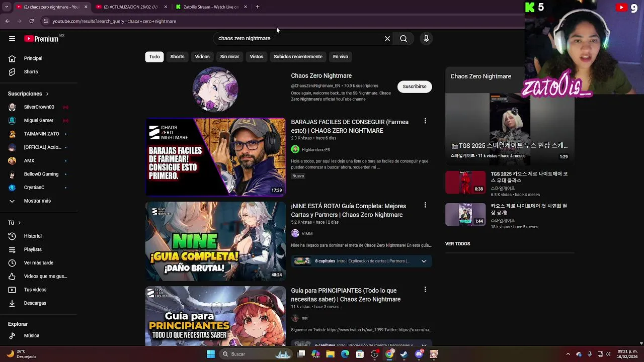The width and height of the screenshot is (644, 362).
Task: Select the Videos filter chip
Action: (x=202, y=57)
